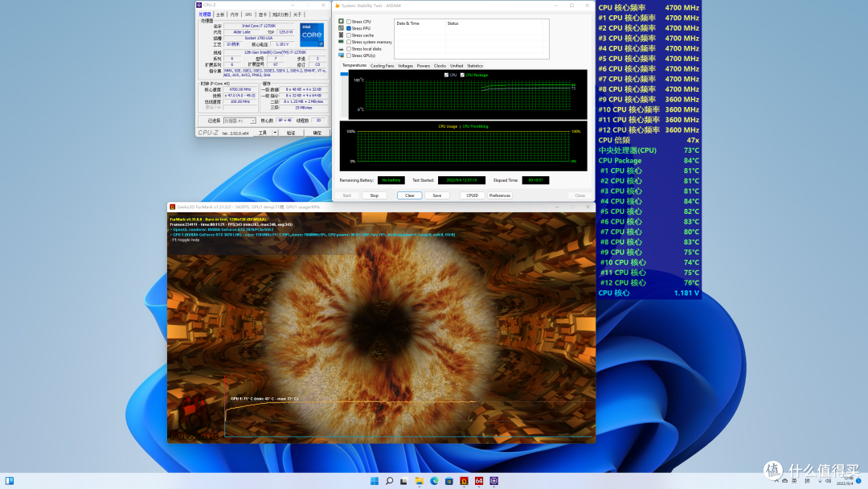Click the blue graph selector bar in AIDA64
This screenshot has height=489, width=868.
[344, 74]
